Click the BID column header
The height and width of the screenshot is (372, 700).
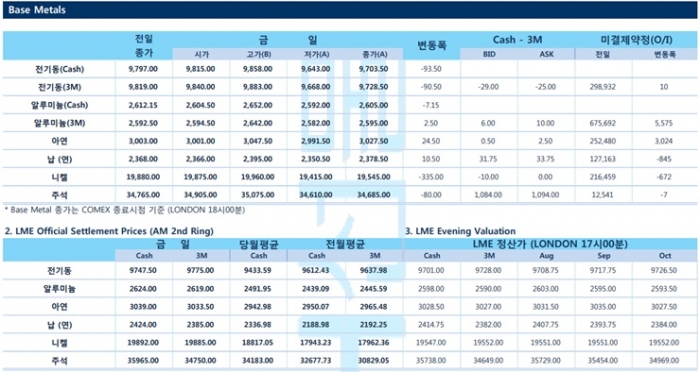click(489, 54)
